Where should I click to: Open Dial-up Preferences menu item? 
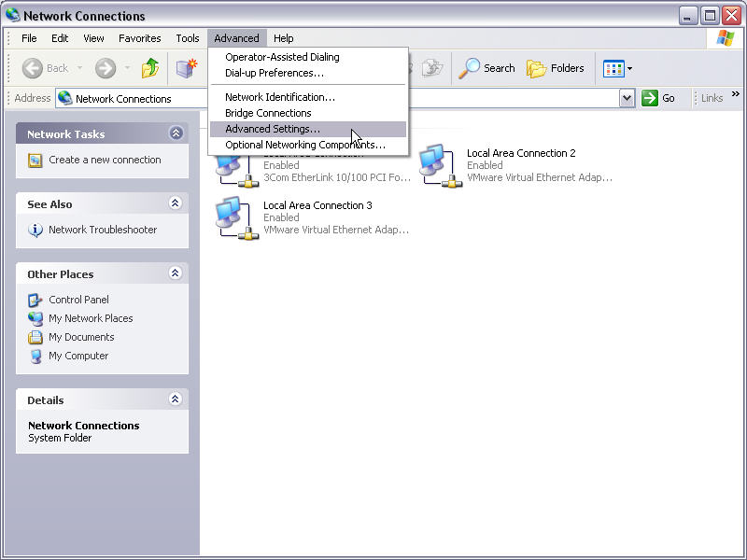point(308,74)
